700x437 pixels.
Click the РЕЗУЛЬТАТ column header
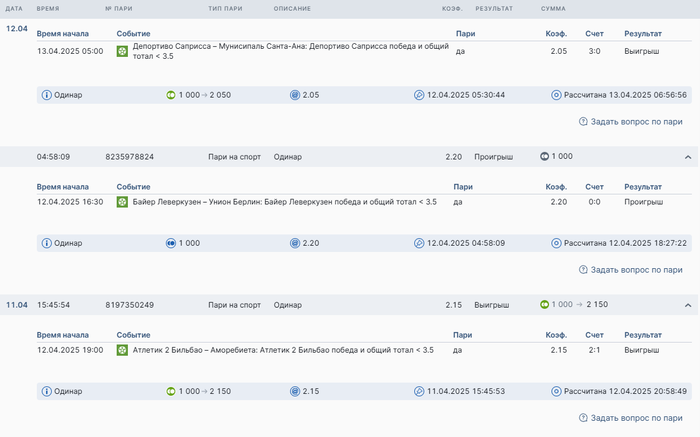494,8
